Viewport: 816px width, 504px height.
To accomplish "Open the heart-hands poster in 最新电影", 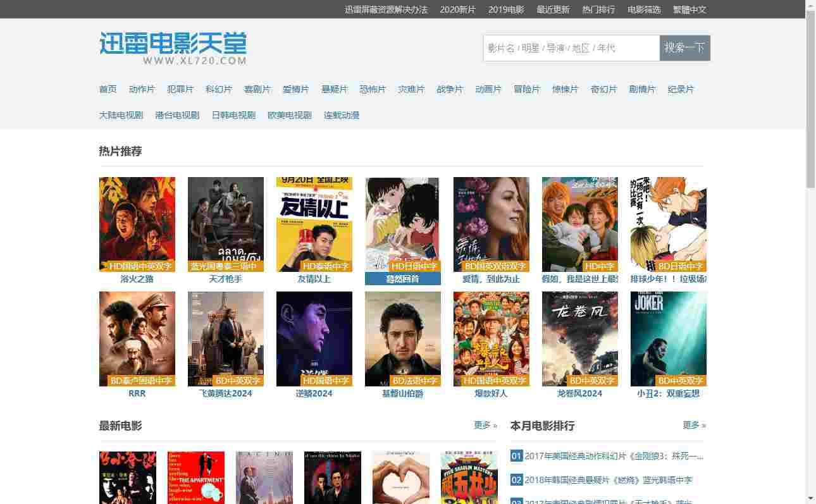I will coord(401,477).
